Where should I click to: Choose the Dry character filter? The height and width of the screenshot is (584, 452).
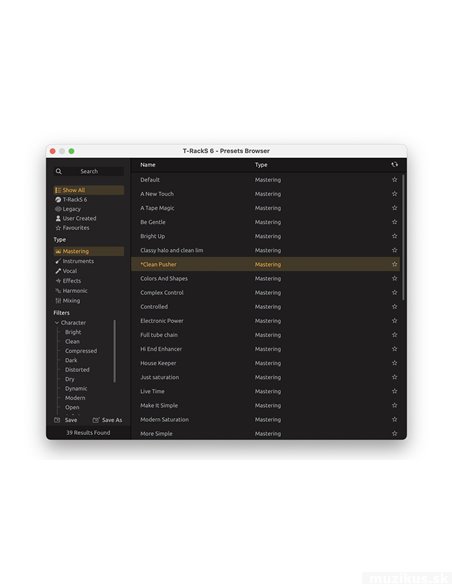(x=70, y=379)
